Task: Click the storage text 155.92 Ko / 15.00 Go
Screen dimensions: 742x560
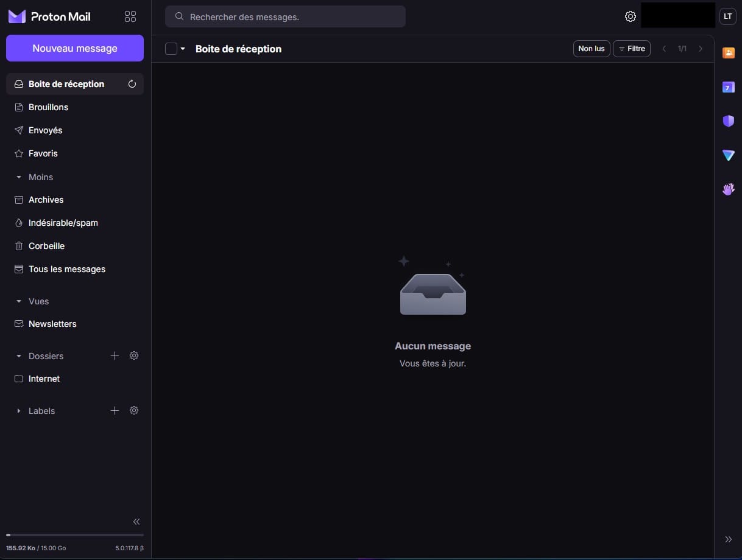Action: coord(36,548)
